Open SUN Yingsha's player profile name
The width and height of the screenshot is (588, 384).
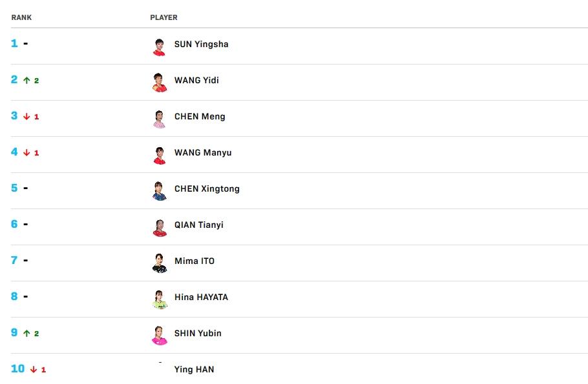[201, 45]
